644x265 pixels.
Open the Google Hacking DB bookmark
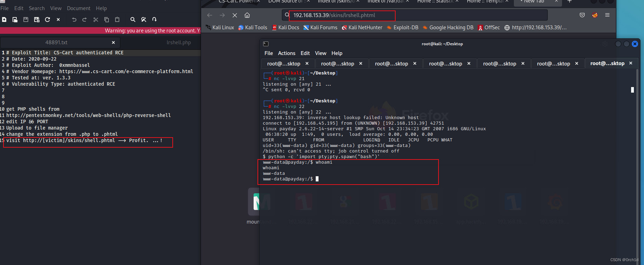(x=448, y=28)
